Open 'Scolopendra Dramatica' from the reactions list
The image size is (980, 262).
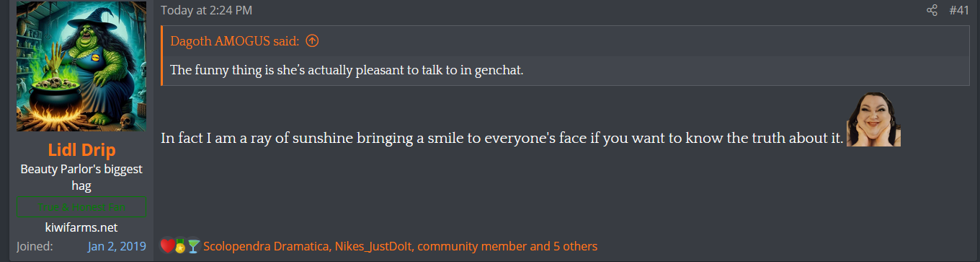265,246
